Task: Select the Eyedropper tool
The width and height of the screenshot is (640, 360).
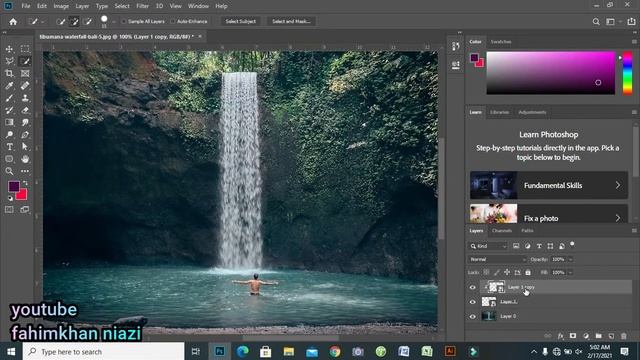Action: pyautogui.click(x=9, y=86)
